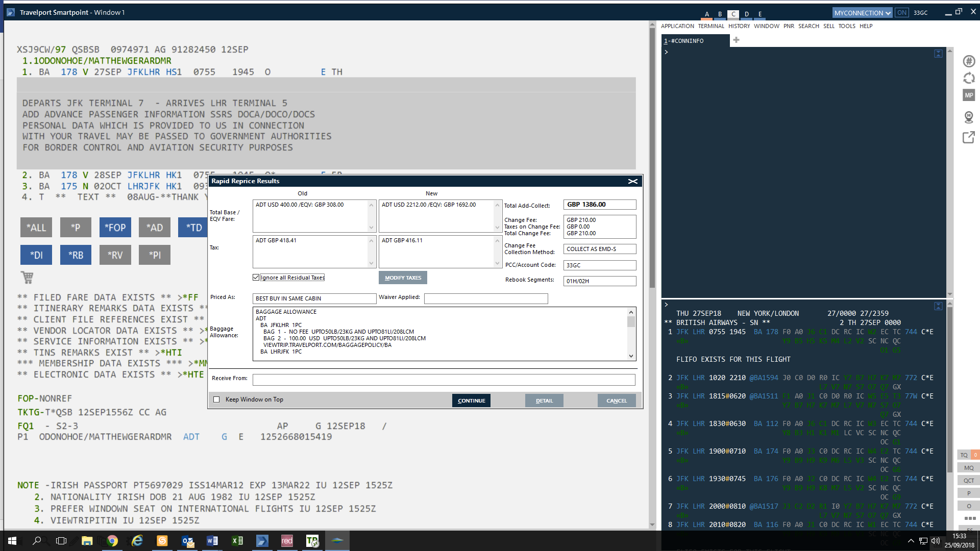
Task: Click the Rebook Segments field
Action: [600, 281]
